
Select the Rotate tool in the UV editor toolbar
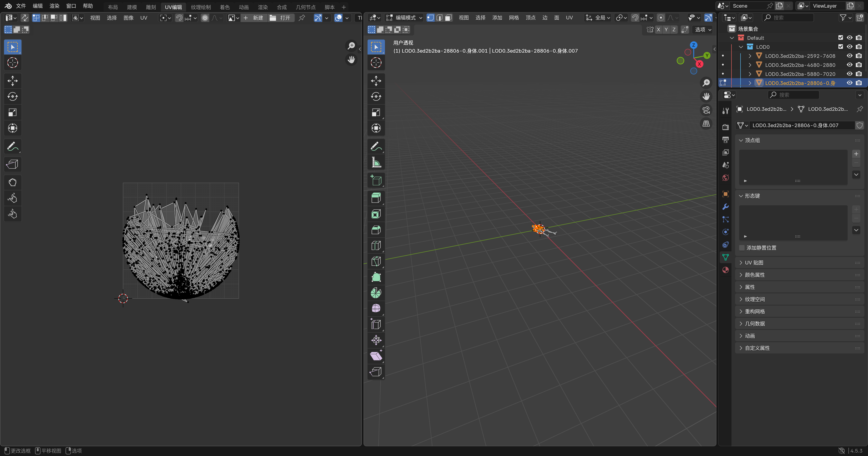(13, 97)
